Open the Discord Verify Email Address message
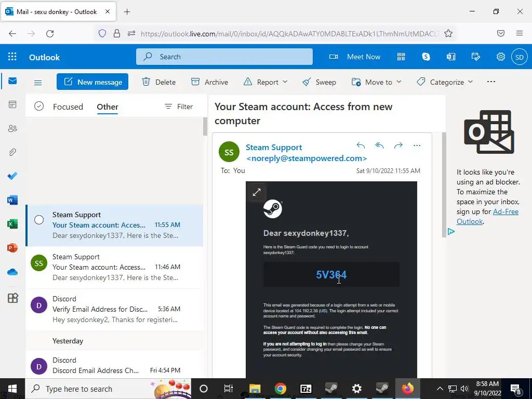The image size is (532, 399). pos(115,310)
